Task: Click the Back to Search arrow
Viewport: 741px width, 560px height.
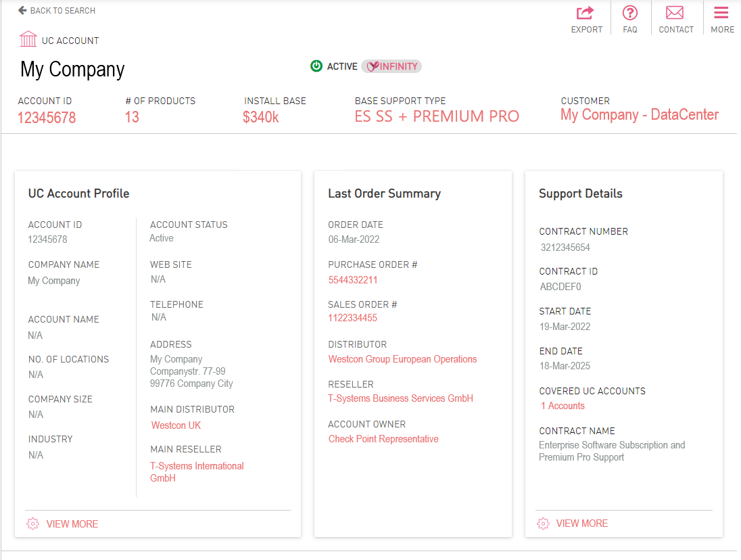Action: point(22,10)
